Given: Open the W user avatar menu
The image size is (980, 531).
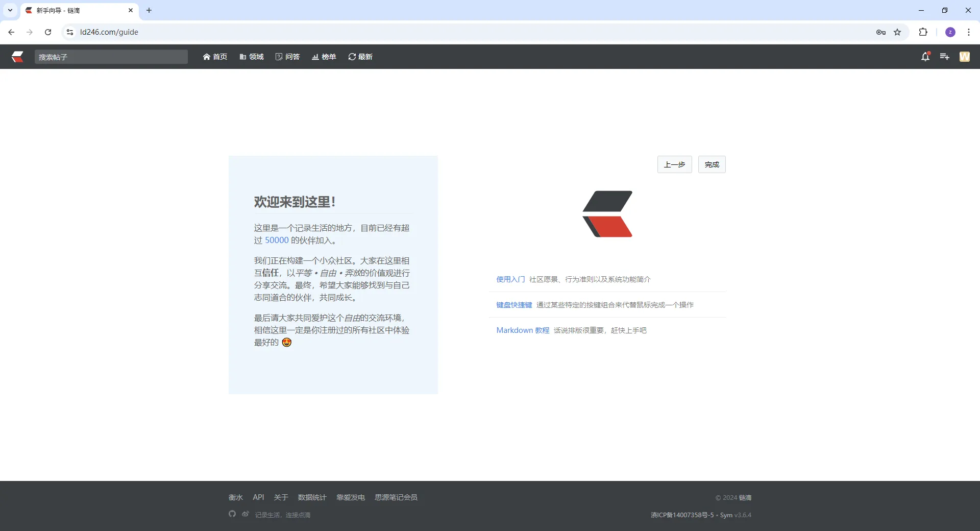Looking at the screenshot, I should click(965, 57).
